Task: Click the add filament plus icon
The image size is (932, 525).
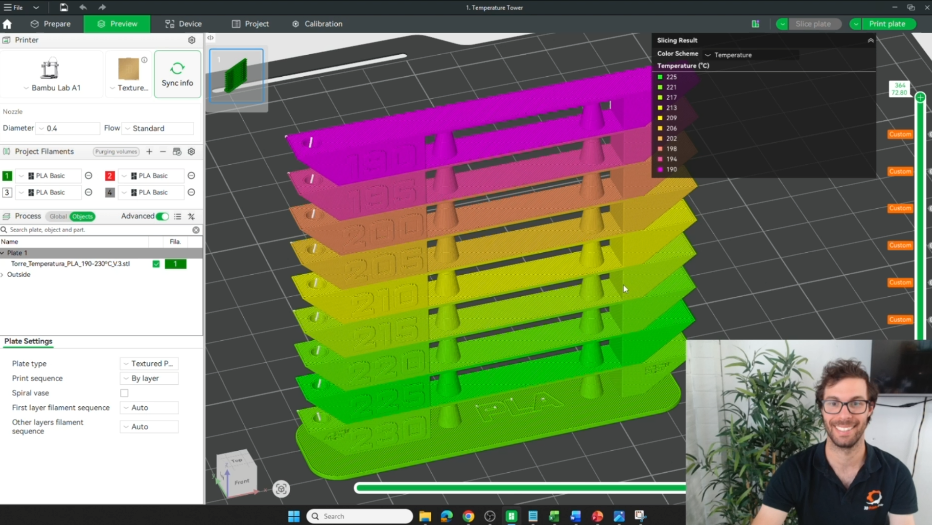Action: pos(149,152)
